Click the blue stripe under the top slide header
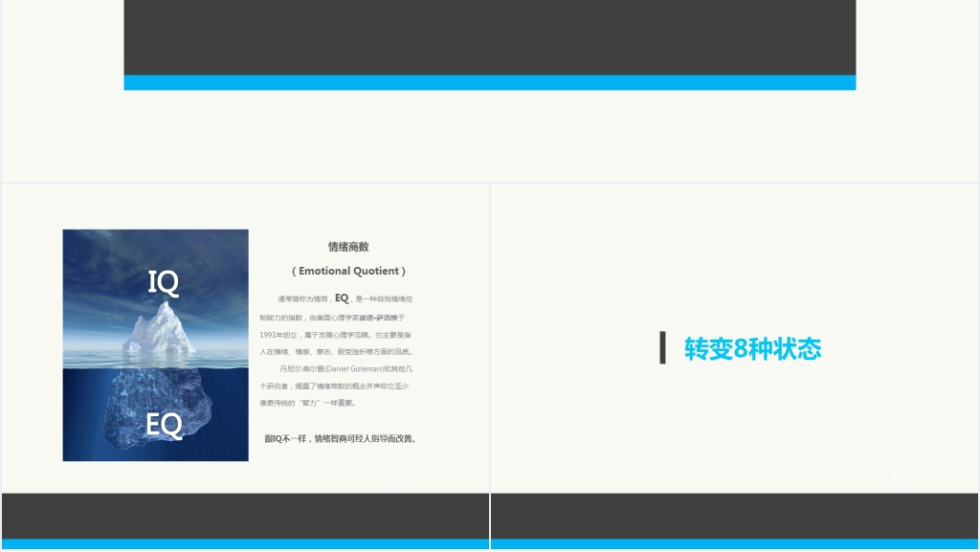This screenshot has height=552, width=980. pyautogui.click(x=490, y=83)
